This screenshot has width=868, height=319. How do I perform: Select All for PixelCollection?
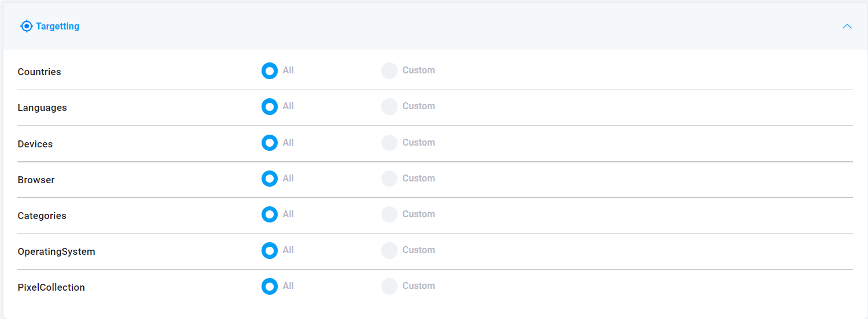click(270, 286)
